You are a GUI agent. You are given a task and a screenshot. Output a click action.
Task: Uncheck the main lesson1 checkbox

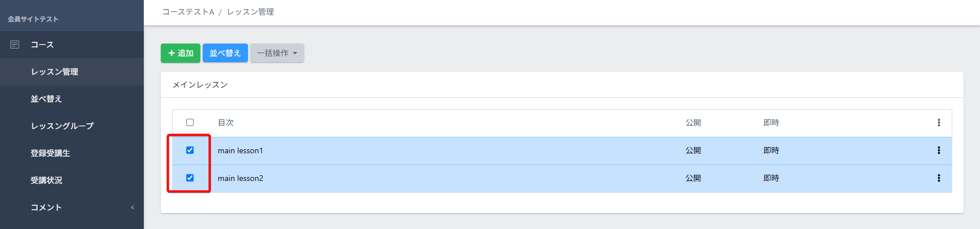190,150
